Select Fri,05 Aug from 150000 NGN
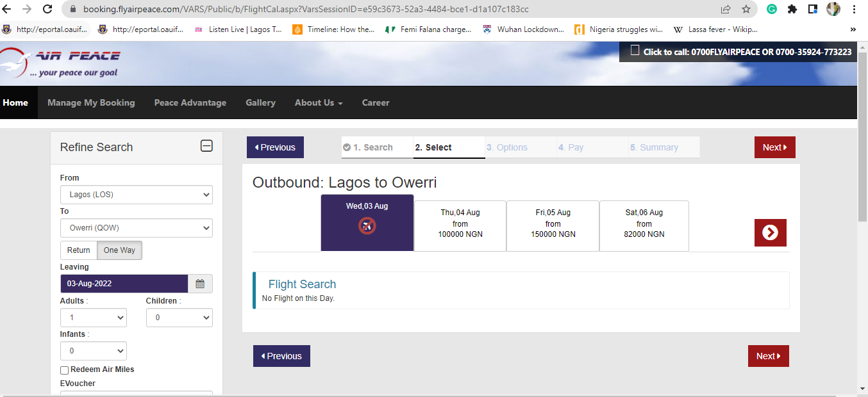This screenshot has width=868, height=397. [553, 226]
